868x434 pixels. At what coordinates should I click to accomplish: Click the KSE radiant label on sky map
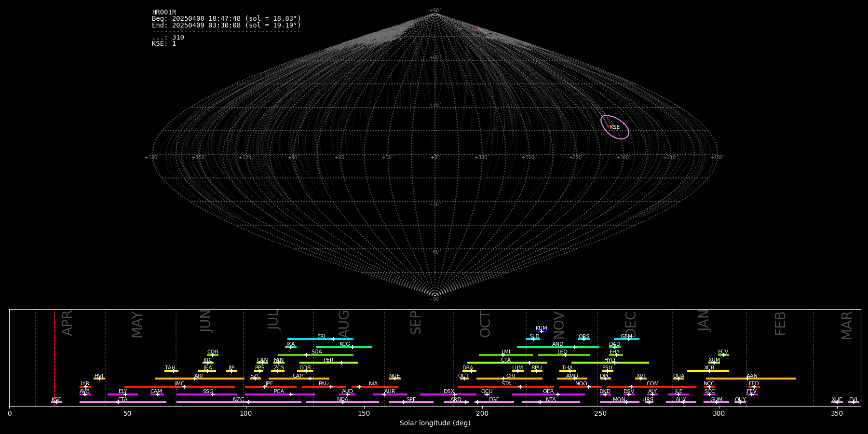[x=615, y=127]
